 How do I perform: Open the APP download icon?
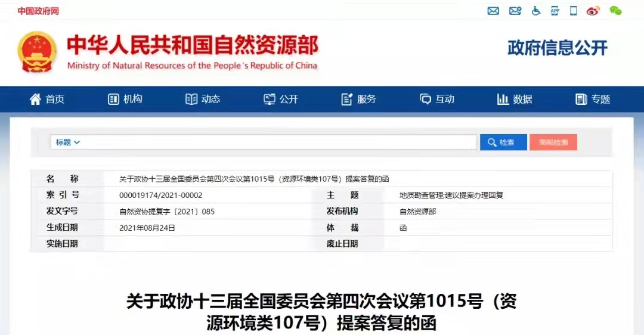(555, 11)
